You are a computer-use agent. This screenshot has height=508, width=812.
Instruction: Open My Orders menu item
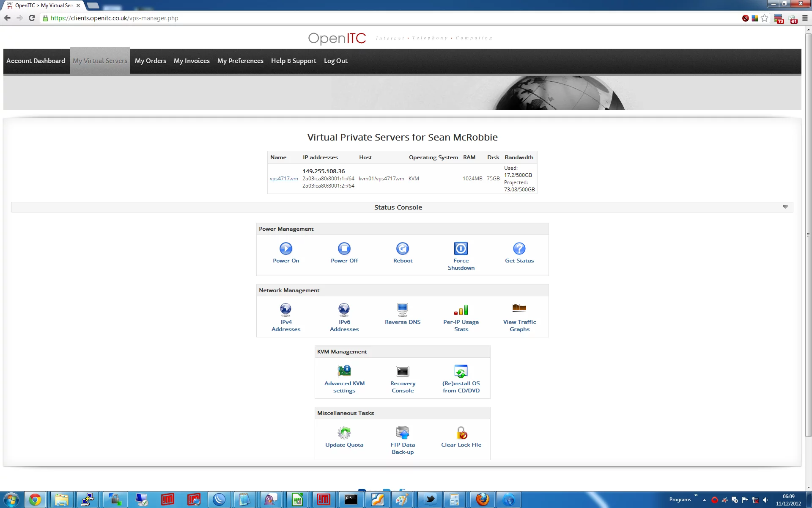tap(151, 61)
